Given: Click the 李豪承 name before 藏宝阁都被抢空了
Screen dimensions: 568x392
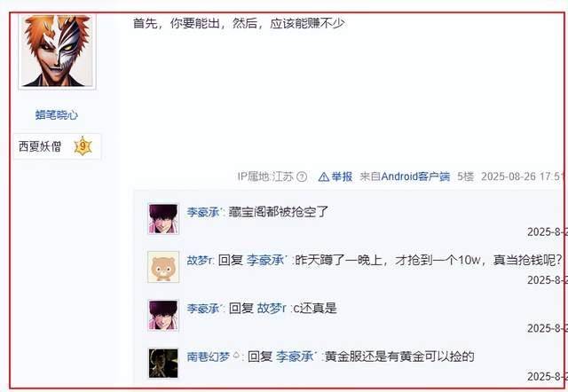Looking at the screenshot, I should [205, 212].
